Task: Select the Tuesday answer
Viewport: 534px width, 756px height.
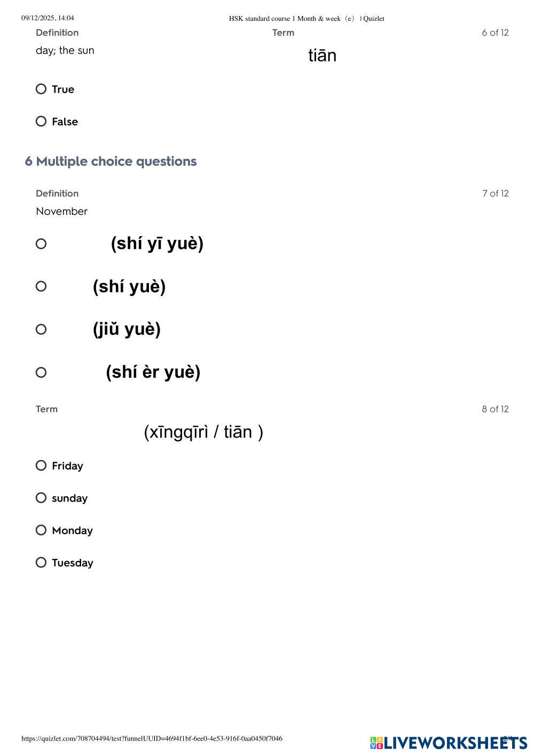Action: click(41, 562)
